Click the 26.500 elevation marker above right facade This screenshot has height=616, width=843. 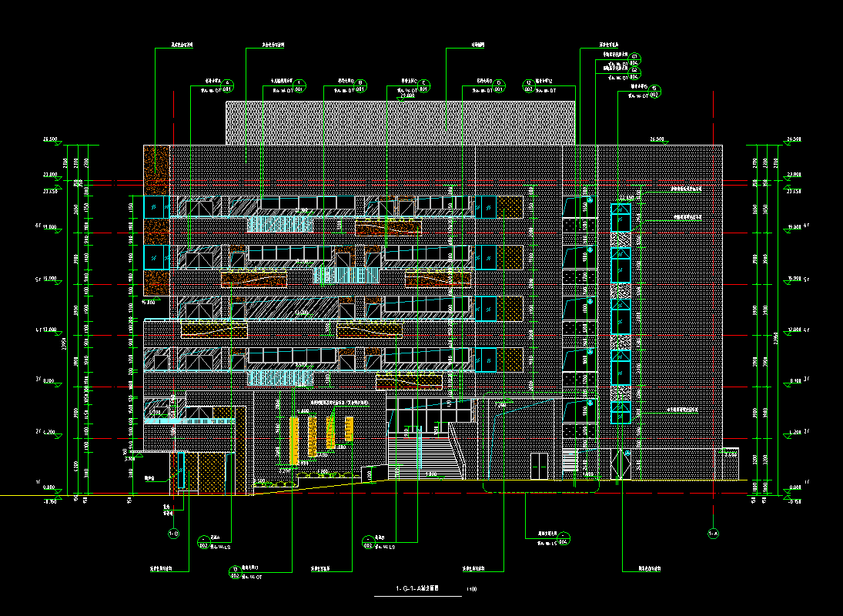pos(657,139)
